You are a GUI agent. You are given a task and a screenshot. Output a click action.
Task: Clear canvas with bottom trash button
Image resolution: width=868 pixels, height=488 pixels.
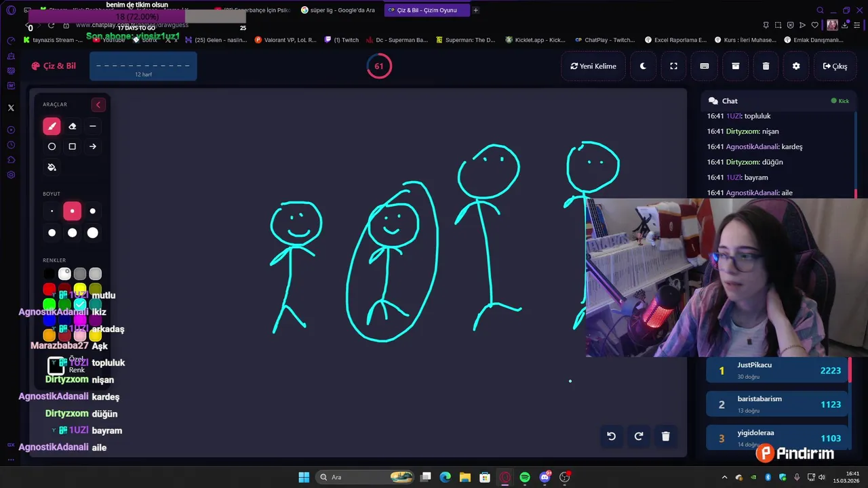click(x=665, y=436)
